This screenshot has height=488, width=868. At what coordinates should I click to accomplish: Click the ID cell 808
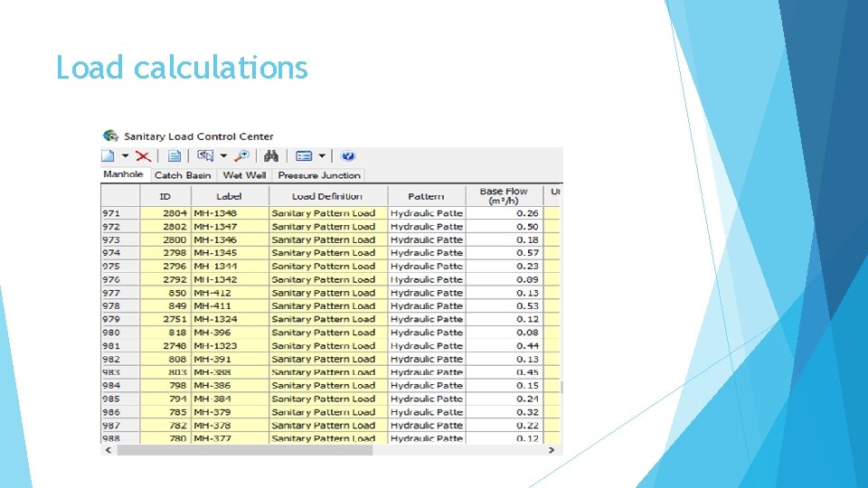[165, 359]
